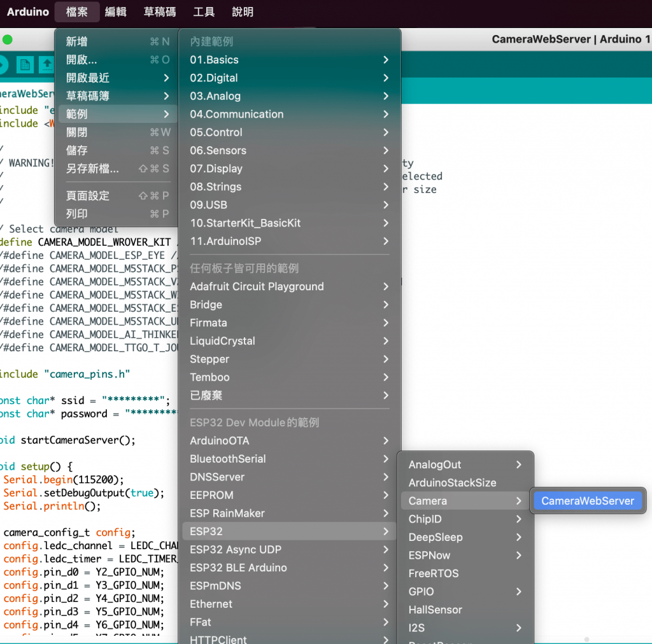Select CameraWebServer example
The width and height of the screenshot is (652, 644).
click(x=588, y=501)
